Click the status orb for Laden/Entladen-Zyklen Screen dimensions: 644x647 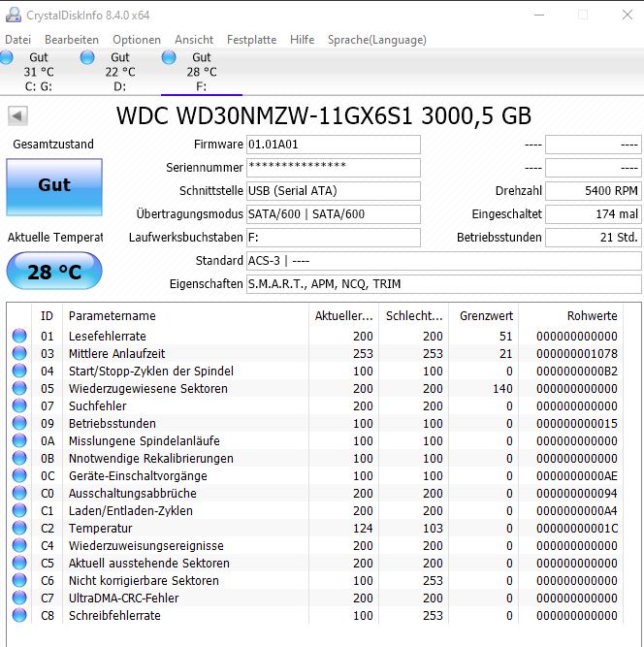(x=19, y=510)
